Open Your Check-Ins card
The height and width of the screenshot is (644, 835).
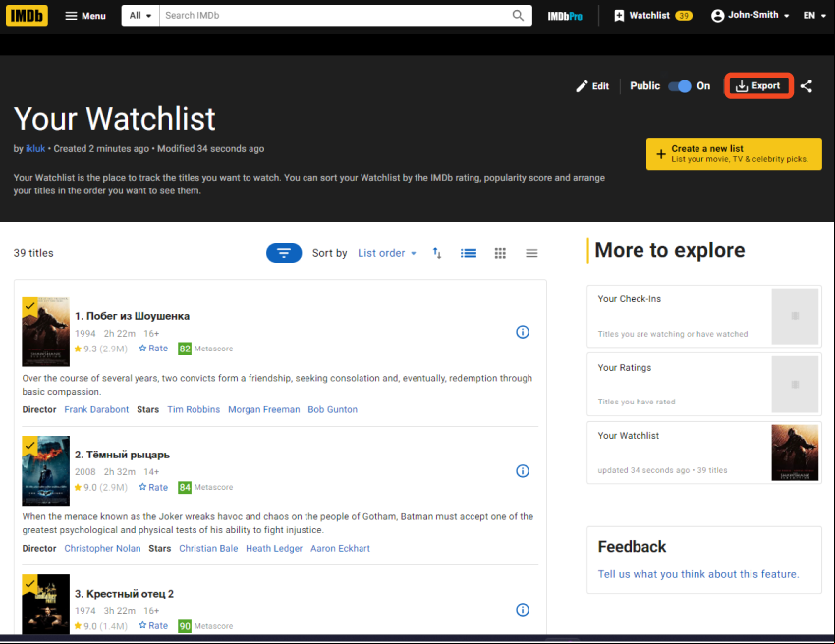704,316
